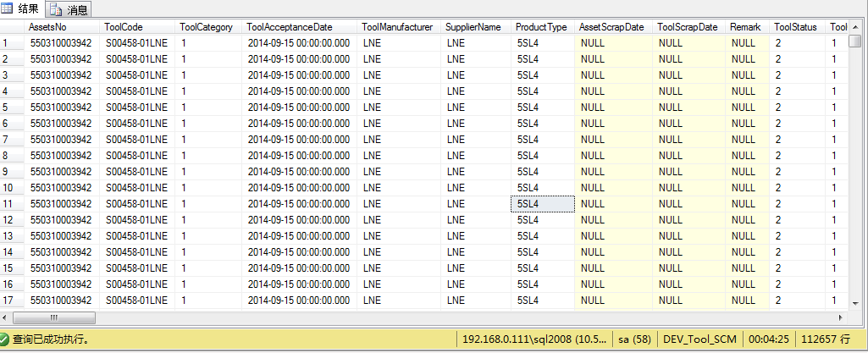This screenshot has width=868, height=353.
Task: Click the ToolManufacturer column header
Action: pyautogui.click(x=399, y=27)
